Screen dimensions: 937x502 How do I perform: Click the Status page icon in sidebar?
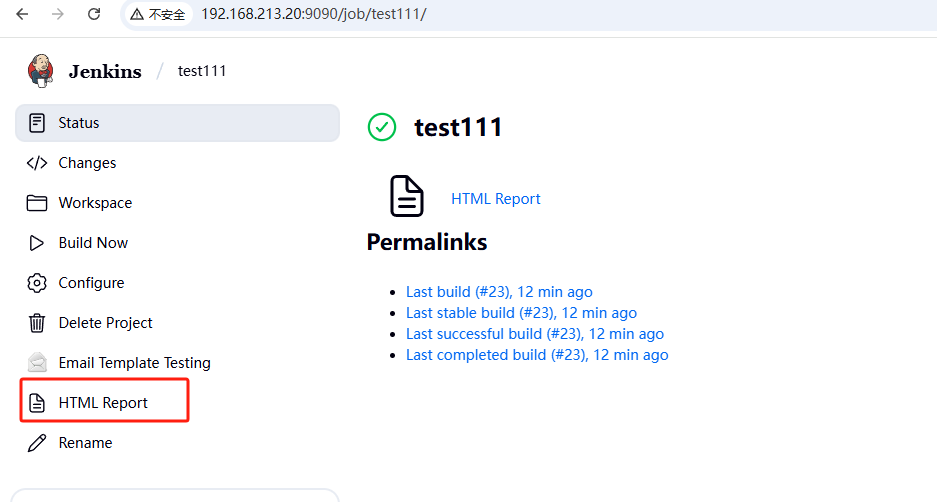[x=37, y=123]
